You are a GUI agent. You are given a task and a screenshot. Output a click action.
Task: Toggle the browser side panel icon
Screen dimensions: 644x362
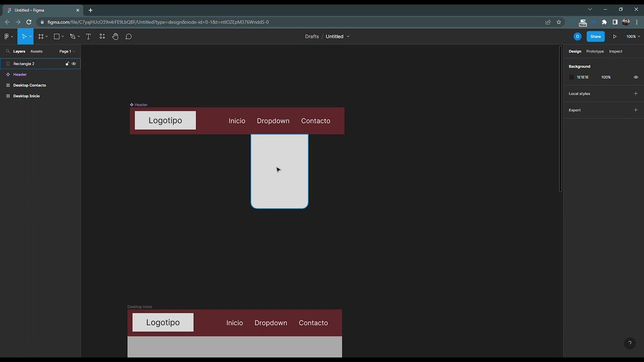[x=615, y=22]
